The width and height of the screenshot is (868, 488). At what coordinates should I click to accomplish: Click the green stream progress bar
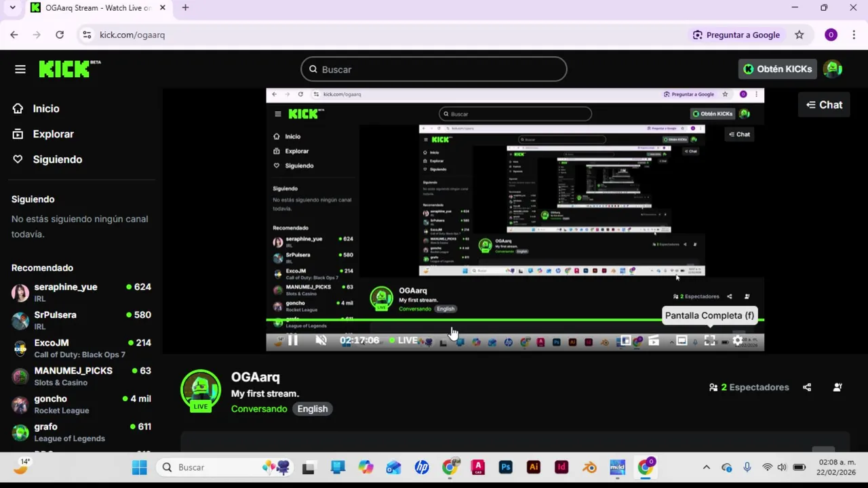tap(515, 319)
